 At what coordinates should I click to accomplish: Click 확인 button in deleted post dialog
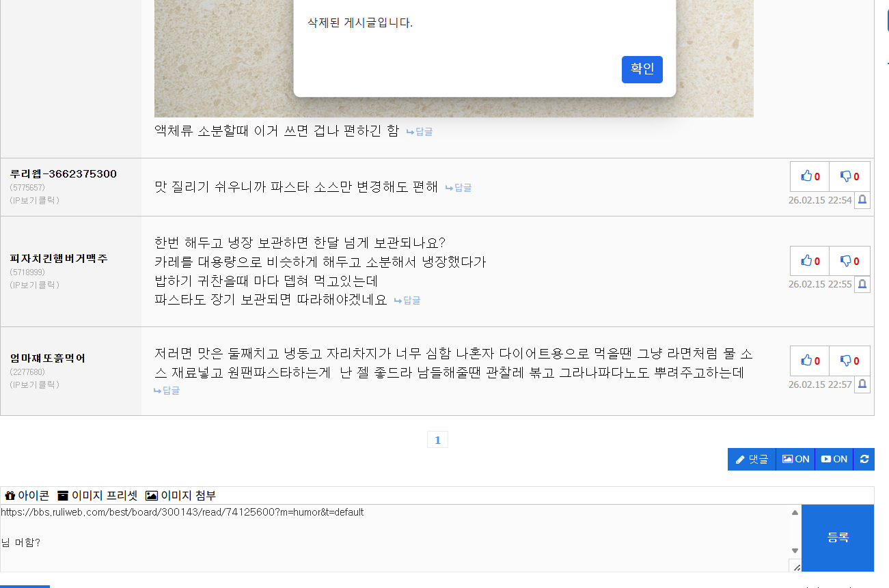pyautogui.click(x=642, y=70)
